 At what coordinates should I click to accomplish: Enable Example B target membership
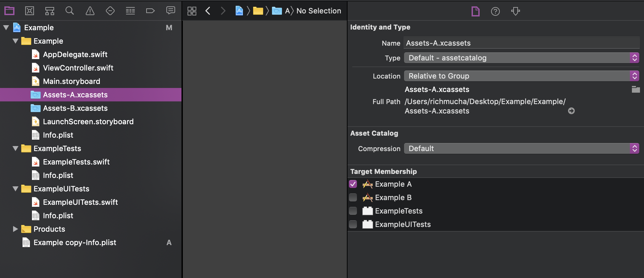click(x=353, y=197)
